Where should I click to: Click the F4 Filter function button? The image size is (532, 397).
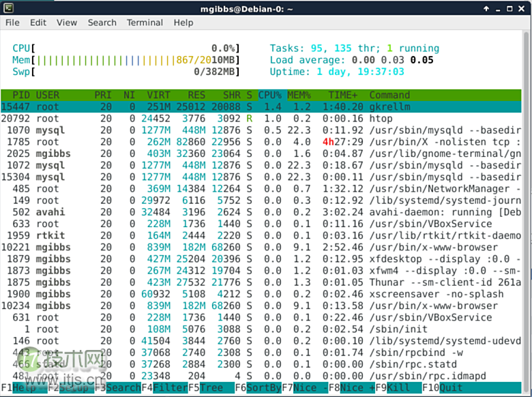click(x=164, y=387)
